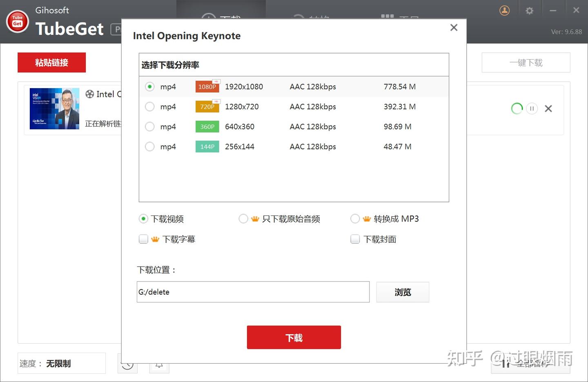Click the 选择下载分辨率 header text
This screenshot has width=588, height=382.
(x=170, y=65)
